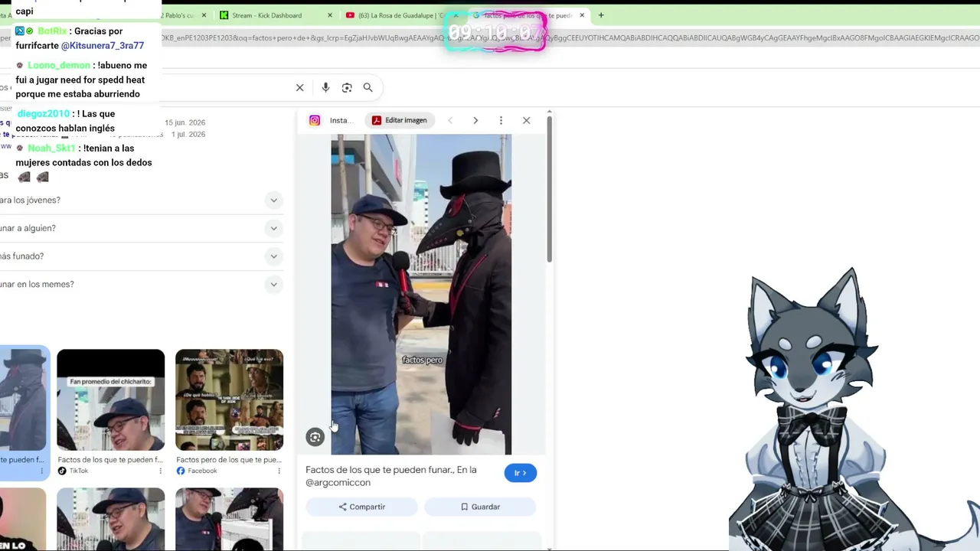
Task: Click the Editar imagen button
Action: [399, 120]
